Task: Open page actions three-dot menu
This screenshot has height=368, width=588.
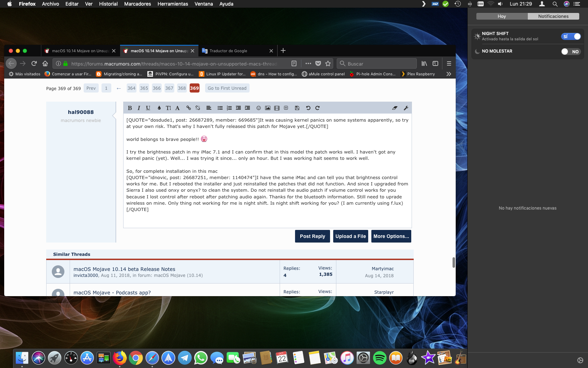Action: click(x=308, y=63)
